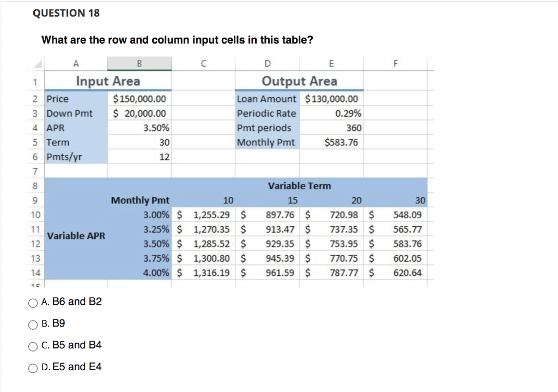Choose answer C. B5 and B4
The height and width of the screenshot is (392, 558).
click(33, 346)
